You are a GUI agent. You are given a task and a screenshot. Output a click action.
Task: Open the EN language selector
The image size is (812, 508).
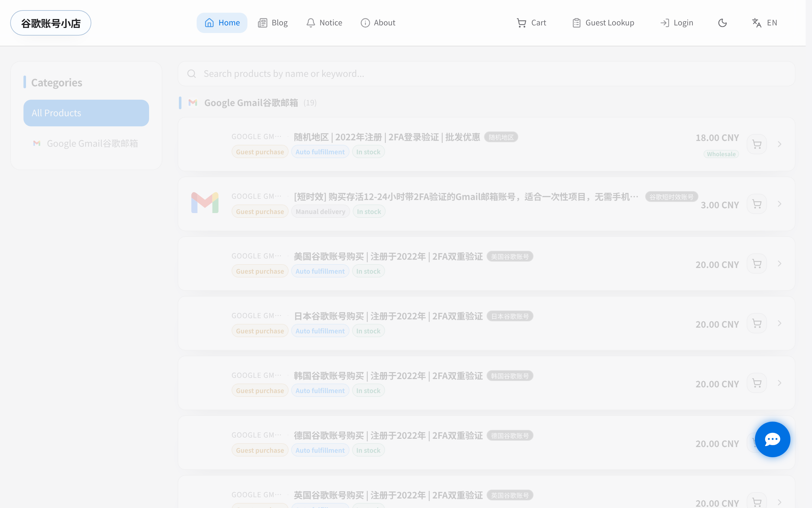764,23
